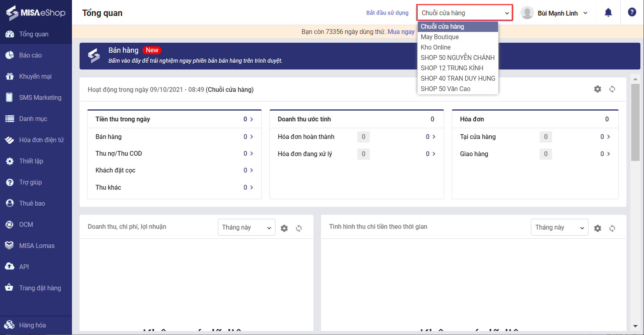Expand Hóa đơn hoàn thành arrow
The width and height of the screenshot is (644, 335).
pos(434,137)
